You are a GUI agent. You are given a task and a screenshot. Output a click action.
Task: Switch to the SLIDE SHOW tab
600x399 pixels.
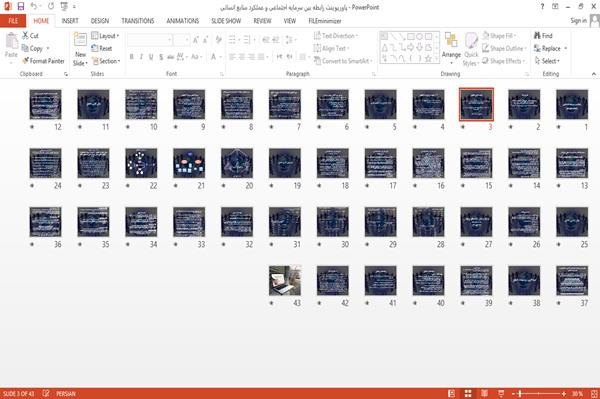click(x=226, y=21)
